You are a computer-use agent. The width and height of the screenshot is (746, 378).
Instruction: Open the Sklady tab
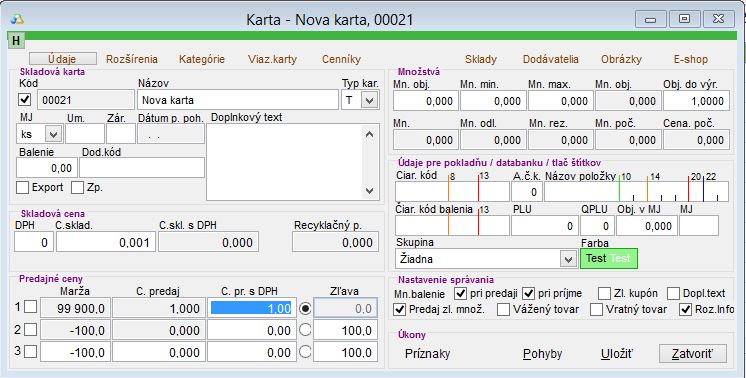[x=481, y=59]
